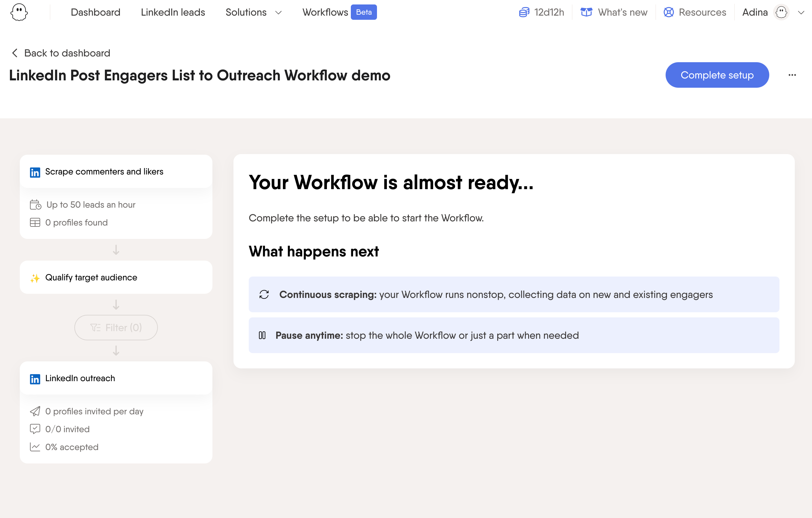The image size is (812, 518).
Task: Open the Solutions menu
Action: click(x=246, y=12)
